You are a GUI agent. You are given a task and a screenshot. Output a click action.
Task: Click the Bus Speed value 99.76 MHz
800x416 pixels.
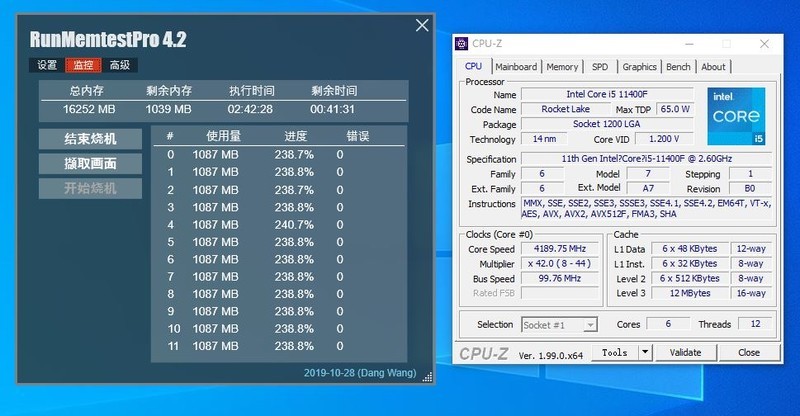pos(560,278)
